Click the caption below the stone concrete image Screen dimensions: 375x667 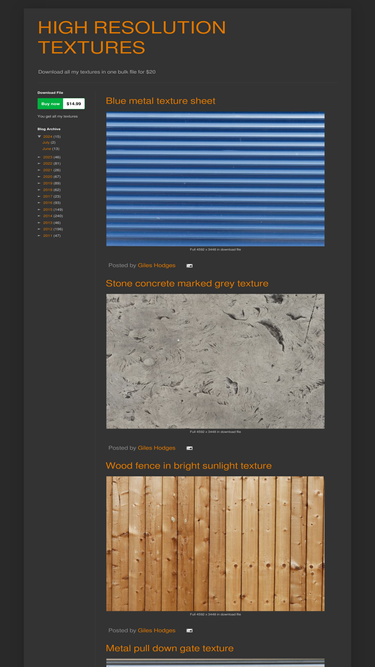215,432
